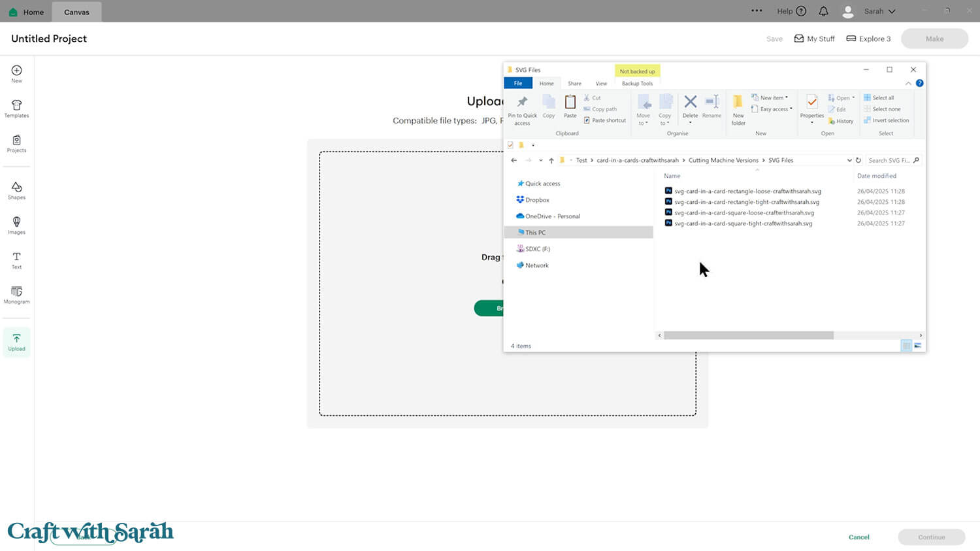The height and width of the screenshot is (551, 980).
Task: Open the New item dropdown
Action: (771, 97)
